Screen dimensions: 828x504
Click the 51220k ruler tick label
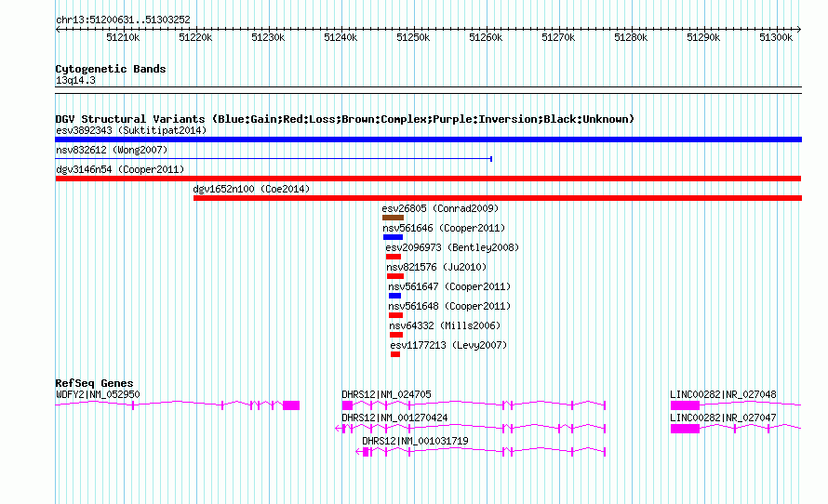point(195,37)
